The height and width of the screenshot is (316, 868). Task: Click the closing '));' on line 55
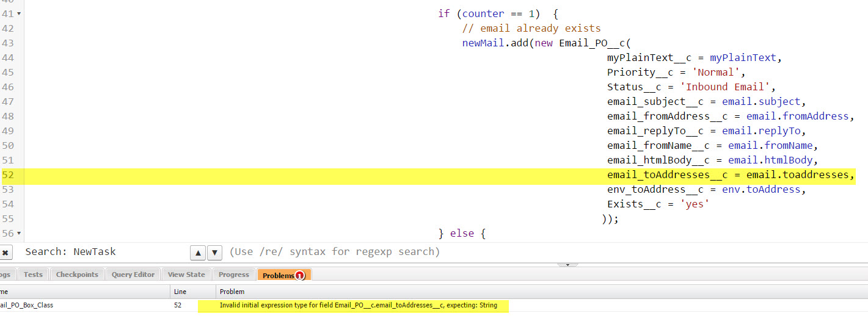tap(610, 218)
